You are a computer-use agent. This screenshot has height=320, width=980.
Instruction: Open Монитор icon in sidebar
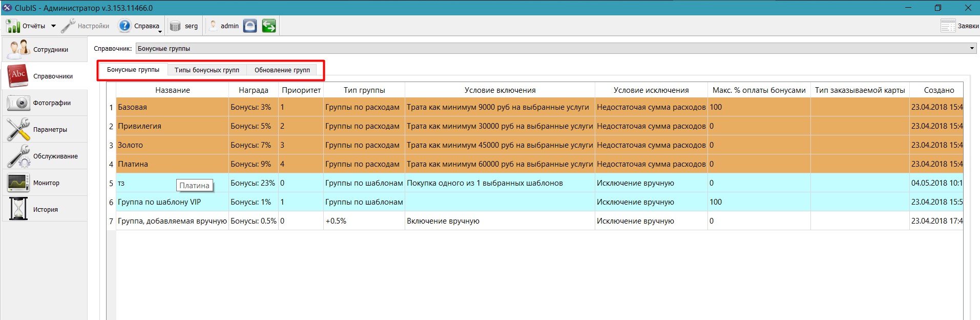click(x=18, y=183)
